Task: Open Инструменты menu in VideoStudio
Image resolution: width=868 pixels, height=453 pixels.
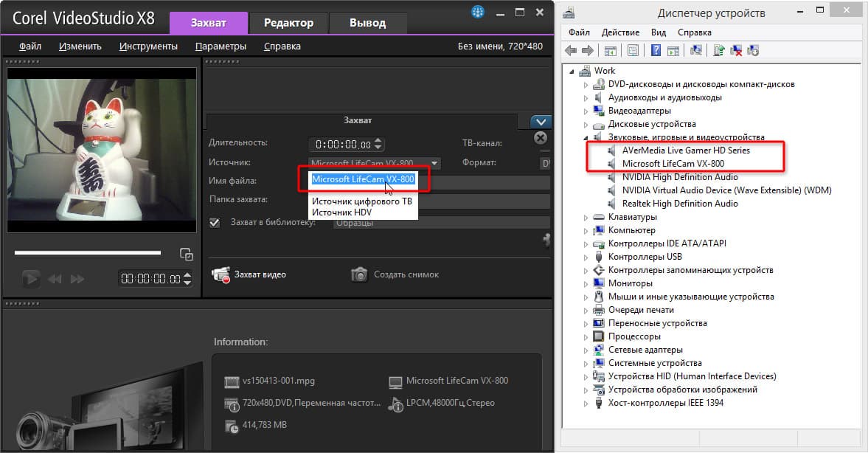Action: click(x=148, y=46)
